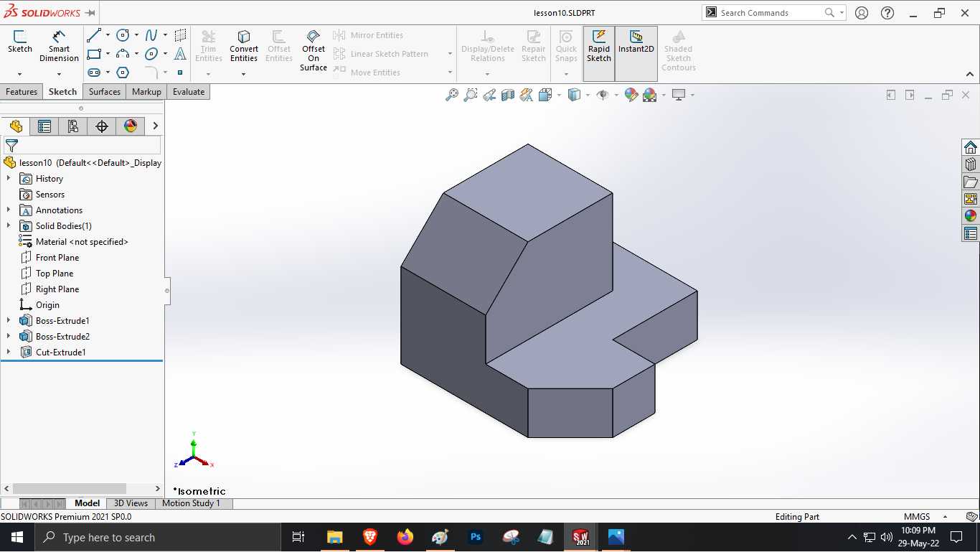Select the sketch Point tool

[x=180, y=73]
